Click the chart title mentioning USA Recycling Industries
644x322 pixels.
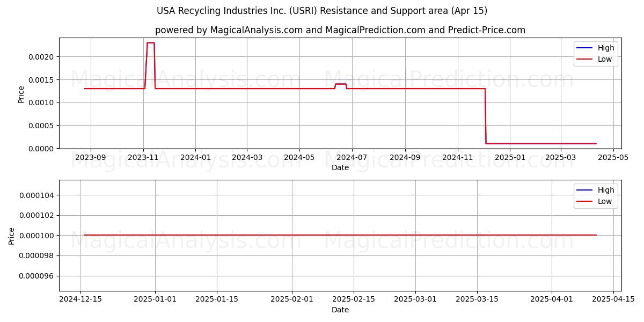click(x=322, y=11)
